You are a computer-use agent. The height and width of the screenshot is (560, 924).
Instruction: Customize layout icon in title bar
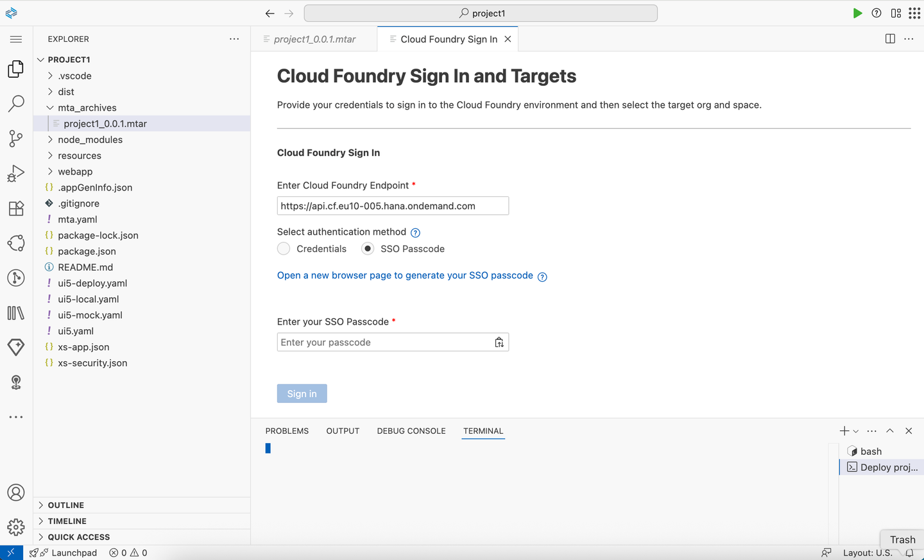(896, 13)
